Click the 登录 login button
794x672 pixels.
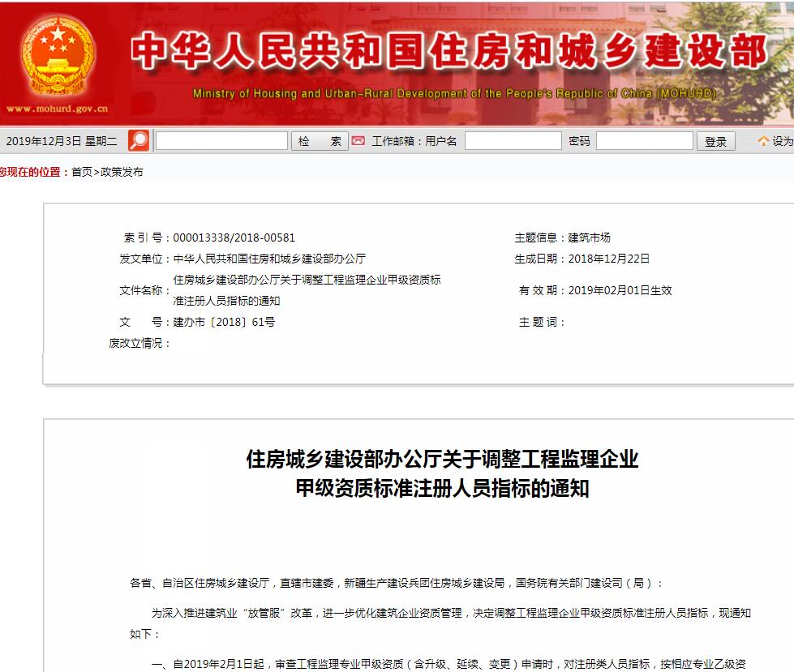tap(715, 141)
